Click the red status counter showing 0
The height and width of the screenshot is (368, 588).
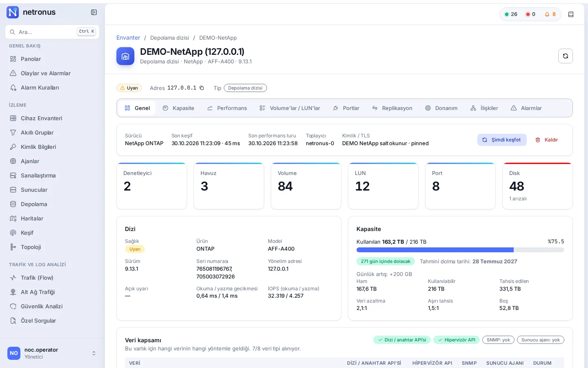pos(530,14)
